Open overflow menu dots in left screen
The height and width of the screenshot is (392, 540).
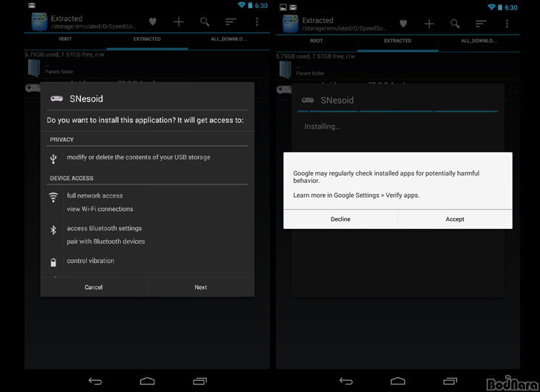(x=257, y=22)
